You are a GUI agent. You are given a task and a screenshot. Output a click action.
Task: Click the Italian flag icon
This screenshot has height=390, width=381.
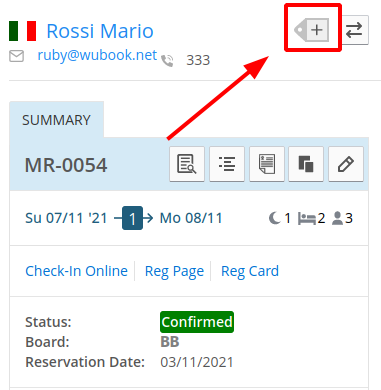(x=22, y=31)
